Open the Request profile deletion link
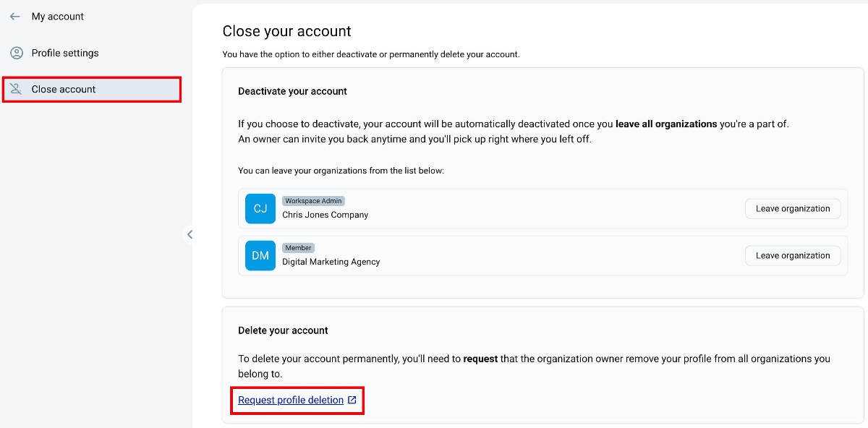Screen dimensions: 868x428 290,400
